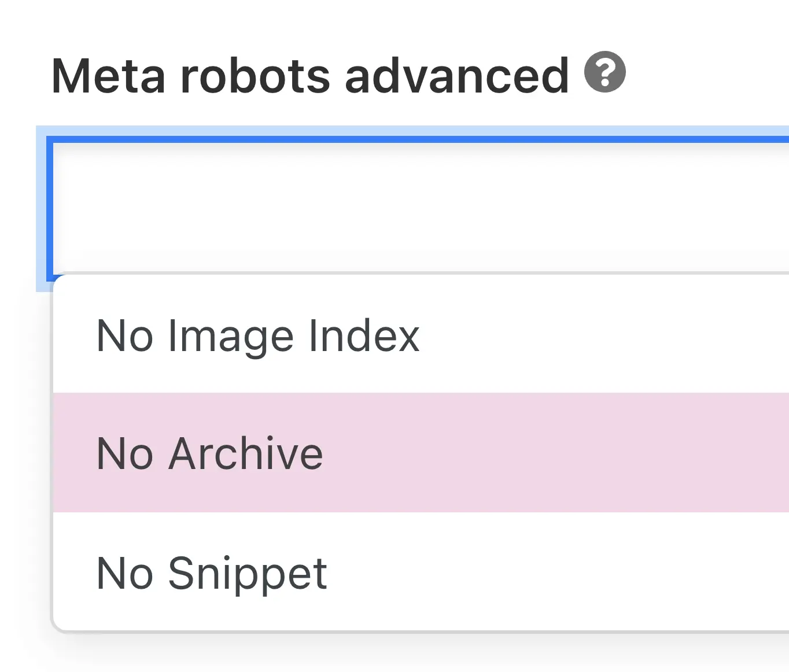Choose the first dropdown option
Image resolution: width=789 pixels, height=672 pixels.
(259, 335)
